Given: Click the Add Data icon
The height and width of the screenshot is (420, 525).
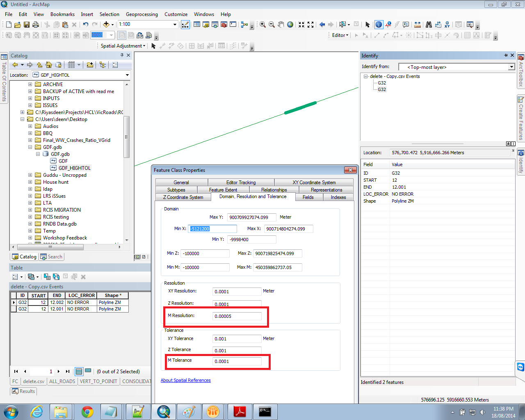Looking at the screenshot, I should pos(106,25).
